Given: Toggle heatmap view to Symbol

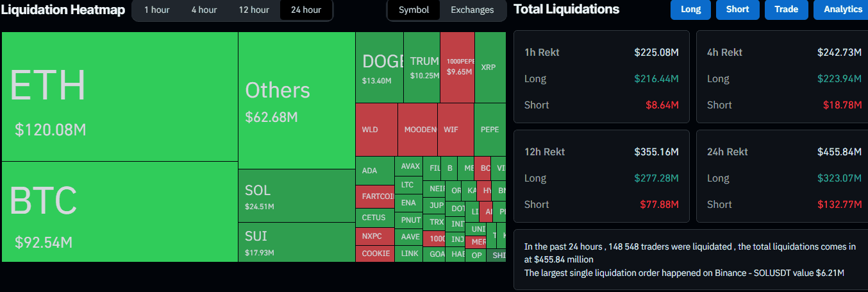Looking at the screenshot, I should pos(414,10).
